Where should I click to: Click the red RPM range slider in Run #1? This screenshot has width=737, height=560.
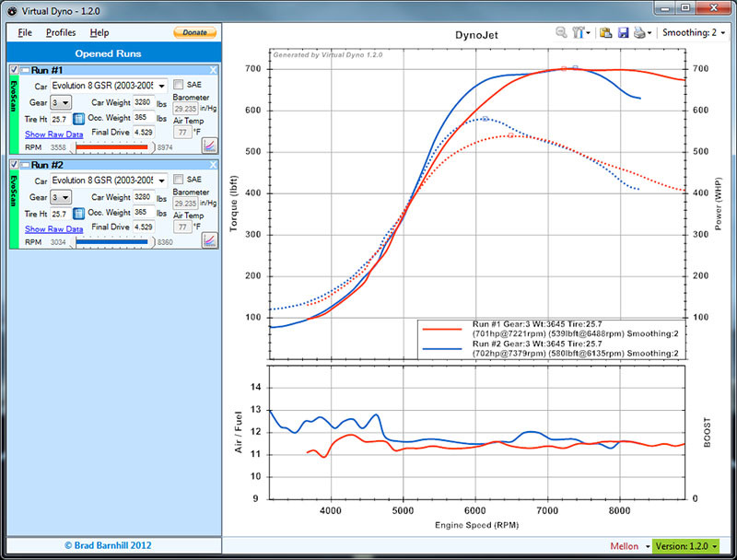pos(111,147)
